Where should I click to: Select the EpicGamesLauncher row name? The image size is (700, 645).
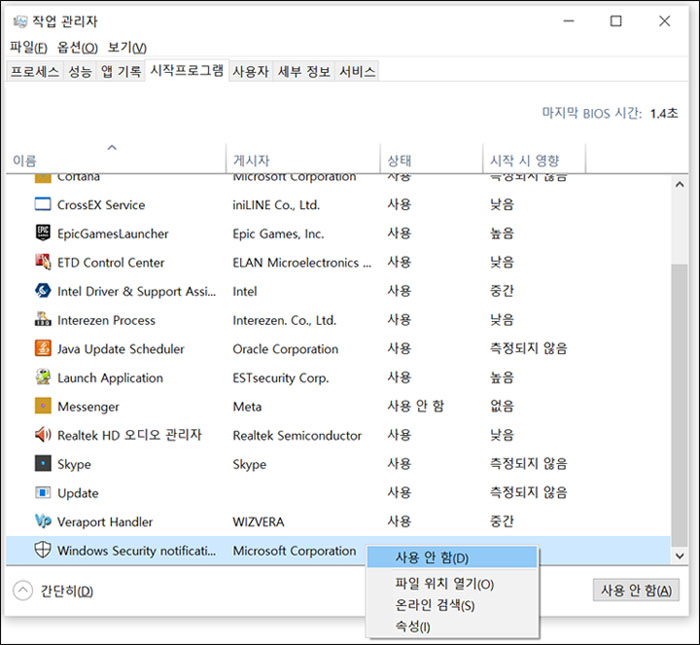click(112, 233)
